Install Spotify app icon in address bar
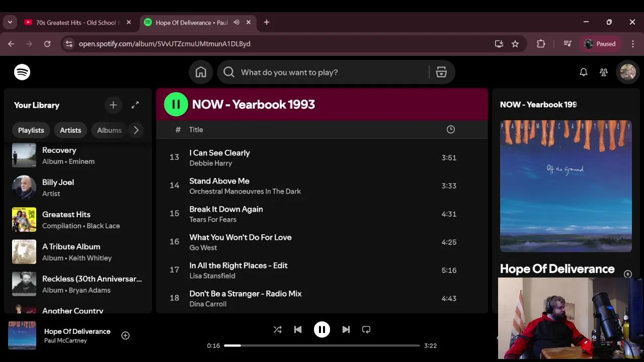Image resolution: width=644 pixels, height=362 pixels. pos(499,44)
